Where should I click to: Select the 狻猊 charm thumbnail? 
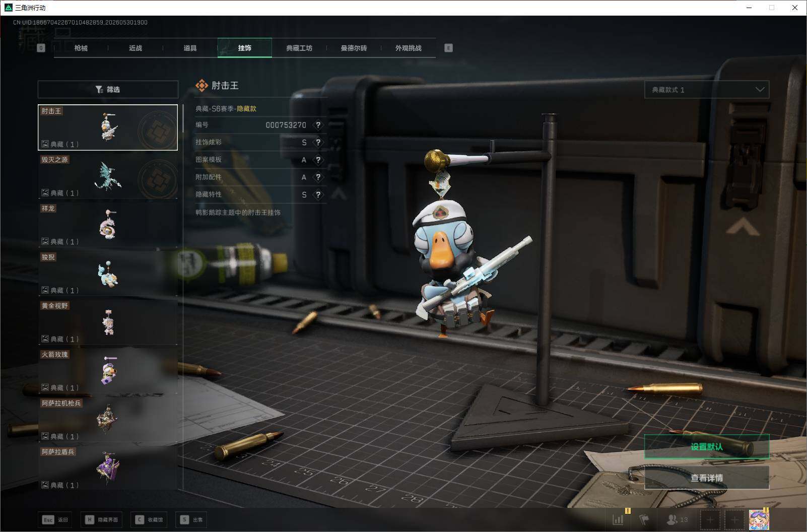click(108, 274)
